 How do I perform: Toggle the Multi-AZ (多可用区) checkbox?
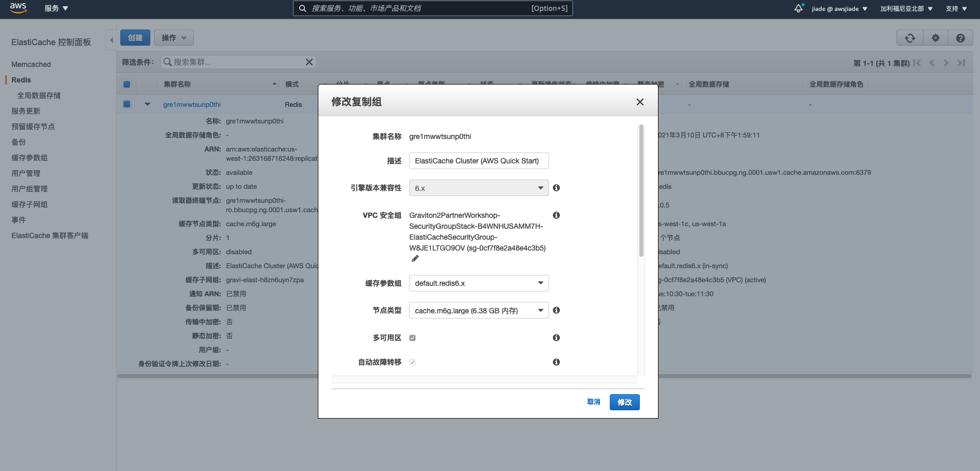click(413, 338)
